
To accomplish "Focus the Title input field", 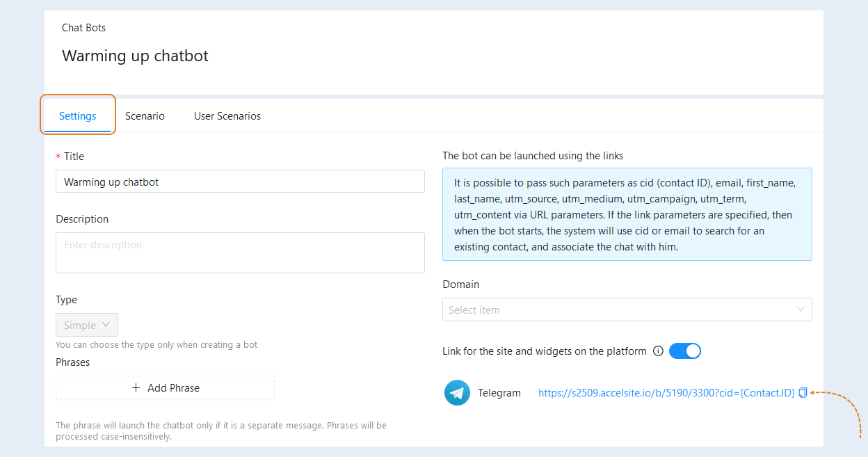I will (240, 182).
